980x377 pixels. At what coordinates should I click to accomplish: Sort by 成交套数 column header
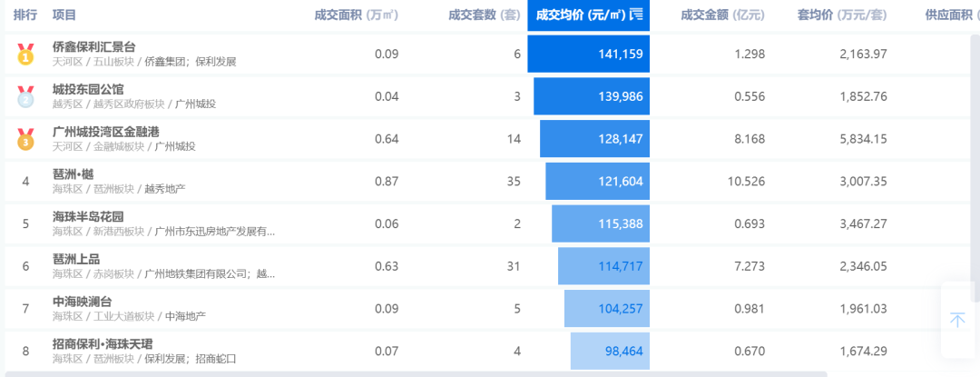click(x=485, y=15)
